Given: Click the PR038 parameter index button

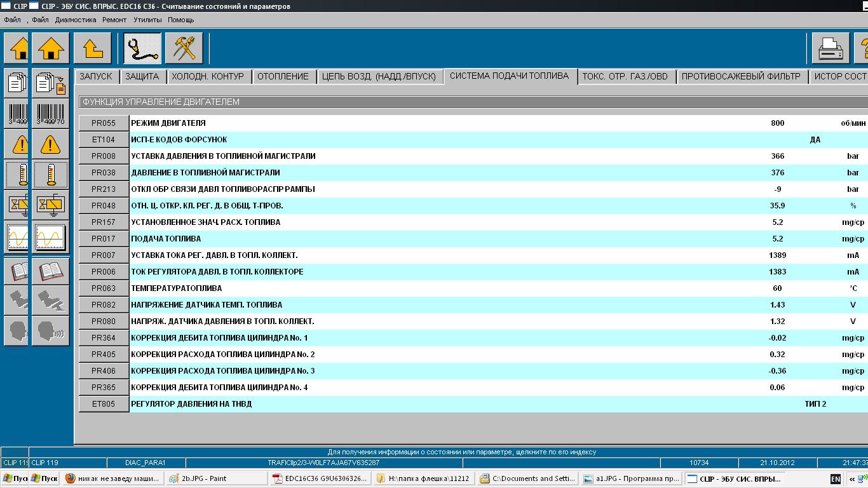Looking at the screenshot, I should tap(104, 173).
